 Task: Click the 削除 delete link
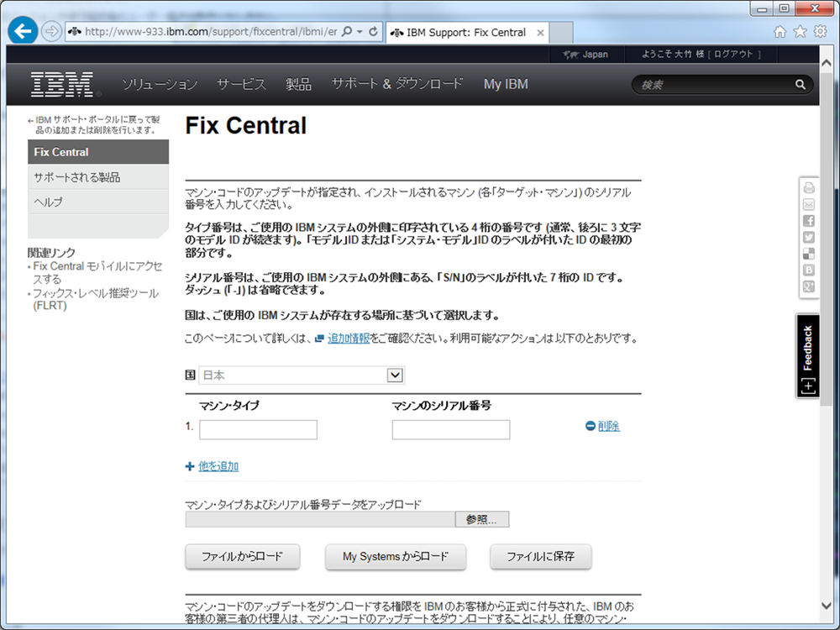608,426
